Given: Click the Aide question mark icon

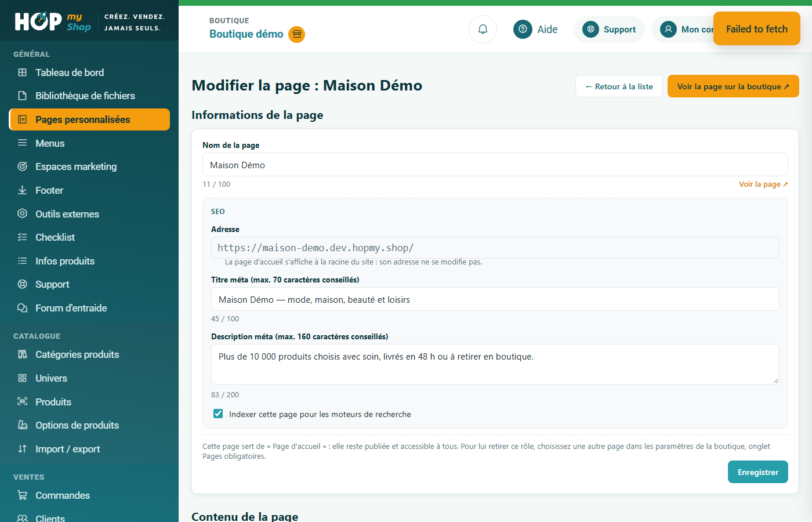Looking at the screenshot, I should (x=523, y=29).
